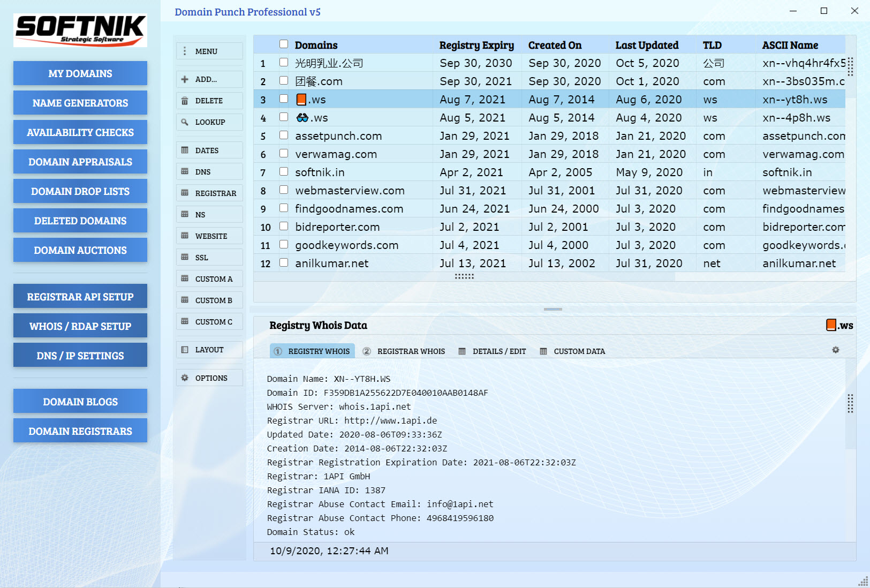Check the box for webmasterview.com
Screen dimensions: 870x588
pos(284,190)
